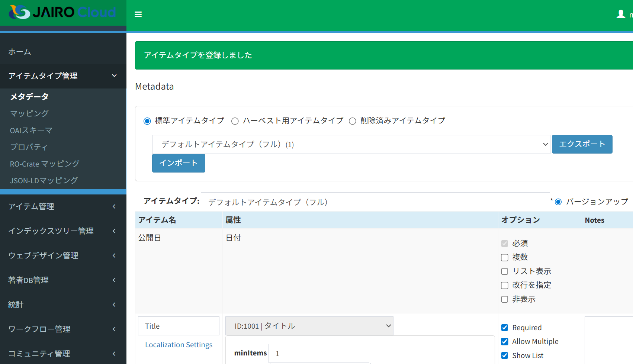Expand ウェブデザイン管理 chevron

coord(114,255)
